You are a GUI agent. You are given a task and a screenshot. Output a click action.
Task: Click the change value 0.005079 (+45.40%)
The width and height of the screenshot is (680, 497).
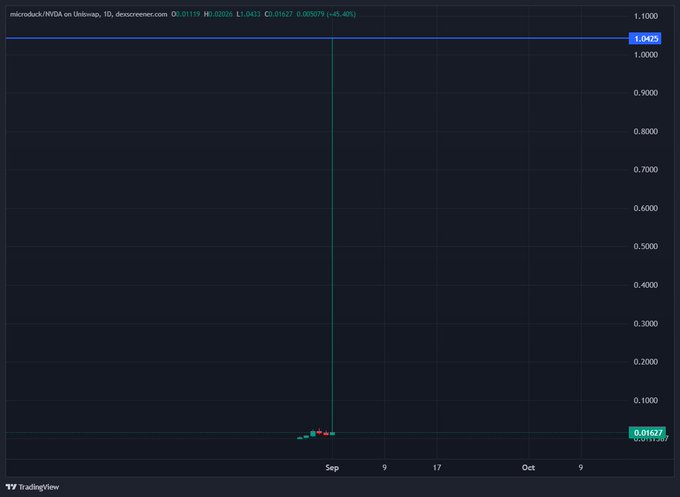(326, 14)
